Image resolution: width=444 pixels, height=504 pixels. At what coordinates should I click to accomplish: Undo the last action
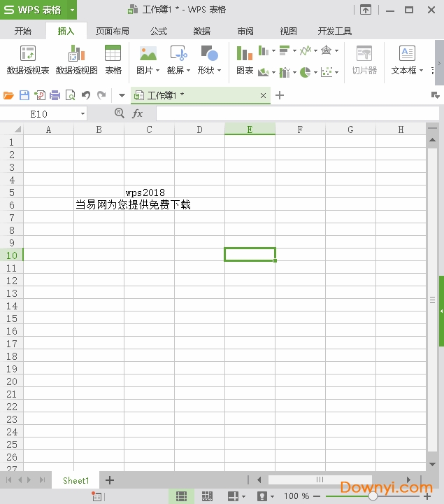pos(86,95)
